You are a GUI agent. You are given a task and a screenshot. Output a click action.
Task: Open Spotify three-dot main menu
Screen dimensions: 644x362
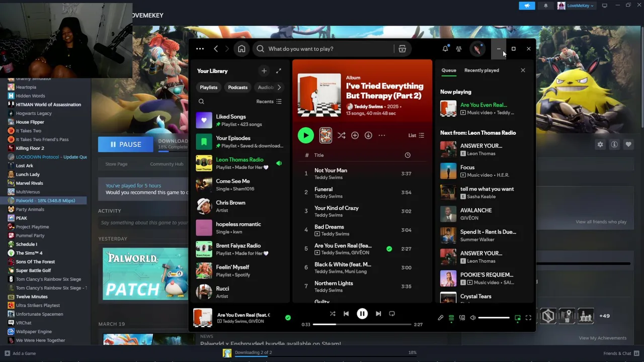click(x=200, y=49)
